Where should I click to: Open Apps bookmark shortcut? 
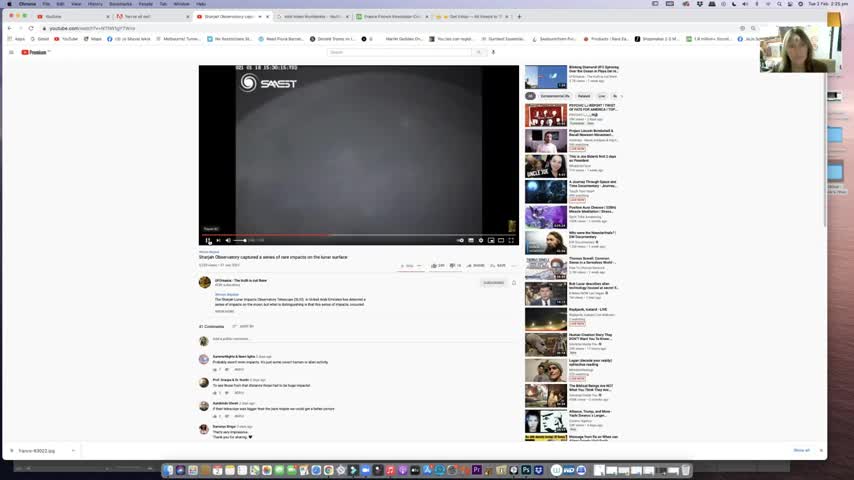click(x=16, y=39)
